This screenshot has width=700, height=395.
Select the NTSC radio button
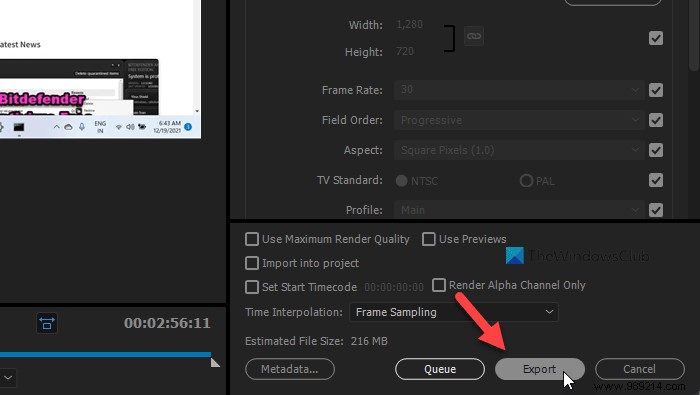tap(401, 181)
